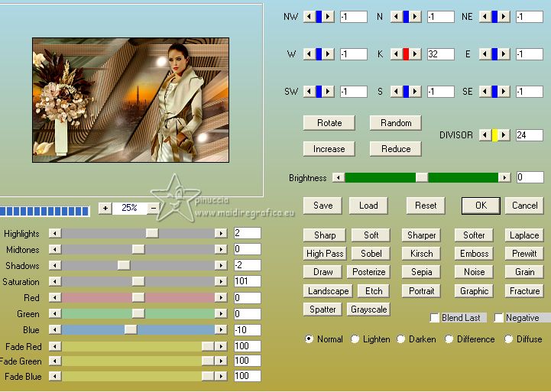Decrease the DIVISOR with left arrow
Viewport: 551px width, 392px height.
coord(485,135)
